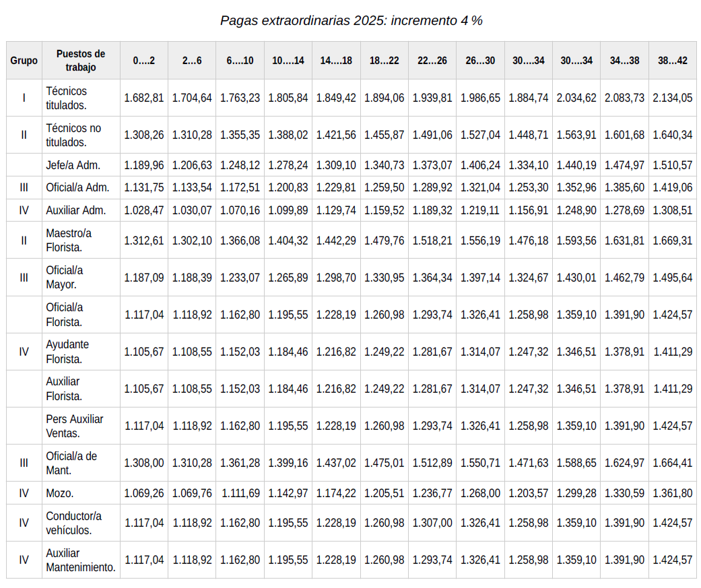
Task: Select the '38...42' column header
Action: click(672, 61)
